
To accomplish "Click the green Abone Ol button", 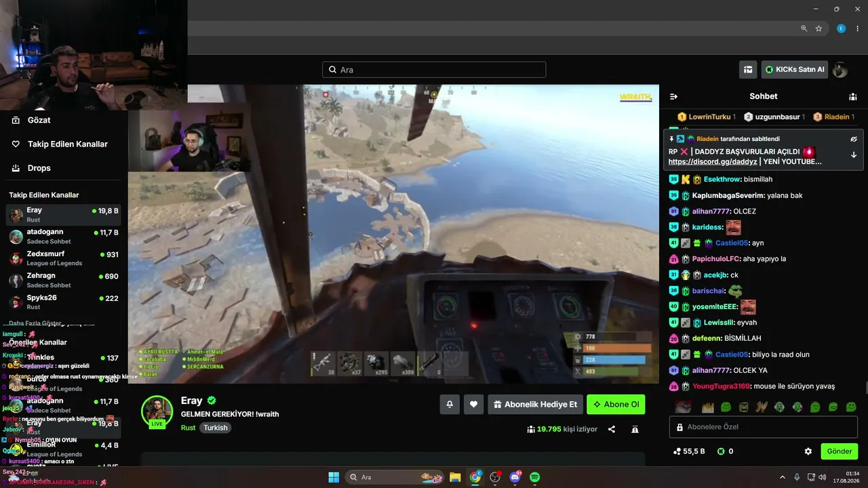I will pos(616,405).
